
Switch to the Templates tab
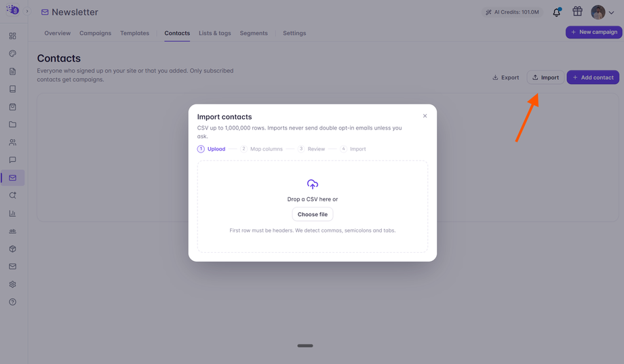(134, 33)
